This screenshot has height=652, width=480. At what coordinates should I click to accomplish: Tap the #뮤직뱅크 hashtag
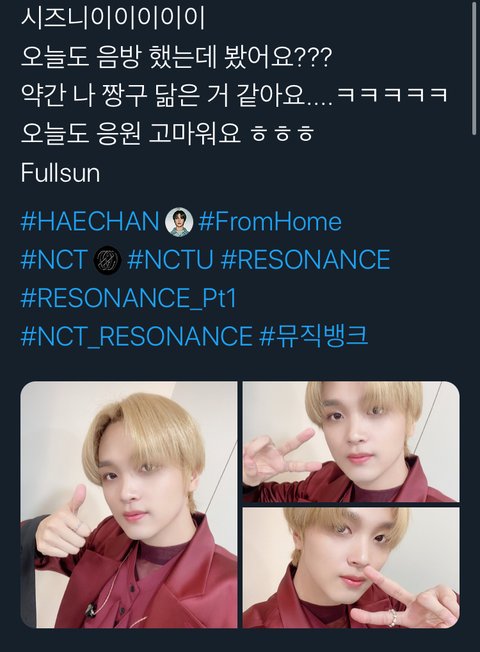point(314,336)
